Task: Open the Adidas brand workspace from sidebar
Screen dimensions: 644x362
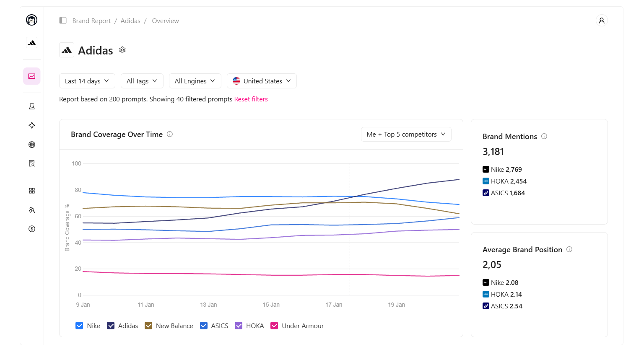Action: 31,42
